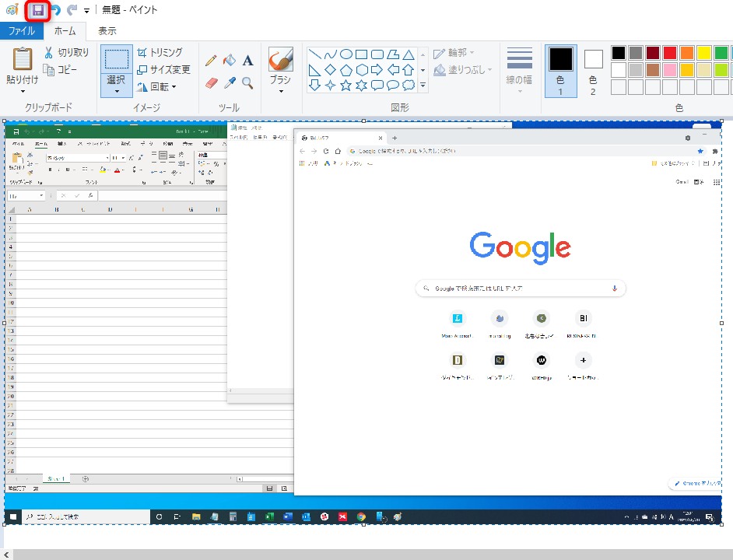Screen dimensions: 733x560
Task: Open the 線の幅 line width dropdown
Action: (x=519, y=69)
